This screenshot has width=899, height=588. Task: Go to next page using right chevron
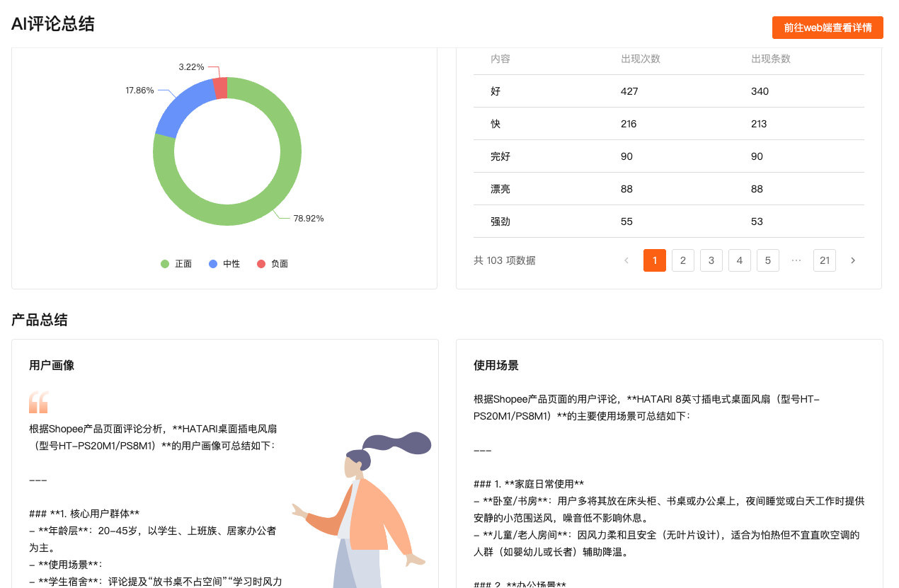point(853,260)
